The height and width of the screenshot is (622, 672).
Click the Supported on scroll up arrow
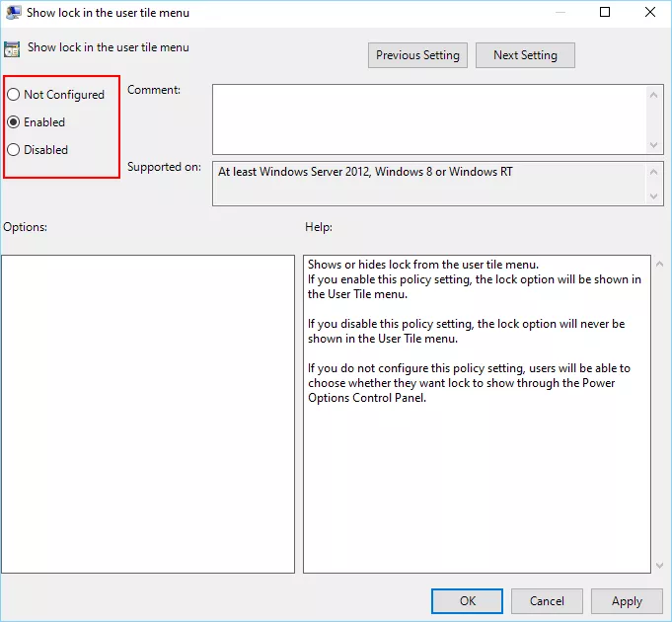point(656,172)
